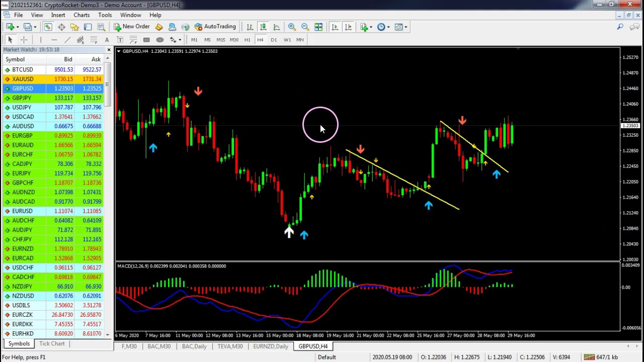Open the New Chart toolbar icon
The image size is (644, 362).
10,27
